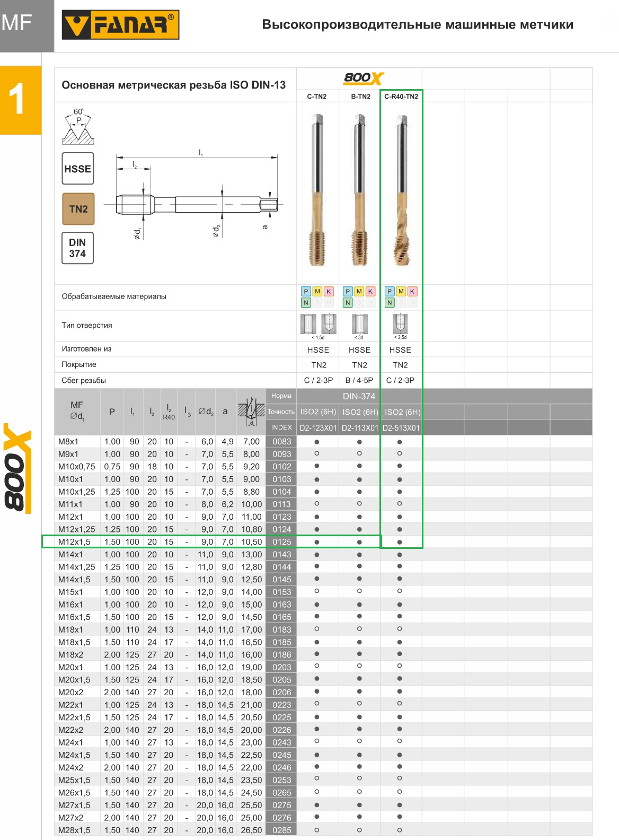Click index code D2-113X01
The width and height of the screenshot is (619, 840).
[360, 428]
